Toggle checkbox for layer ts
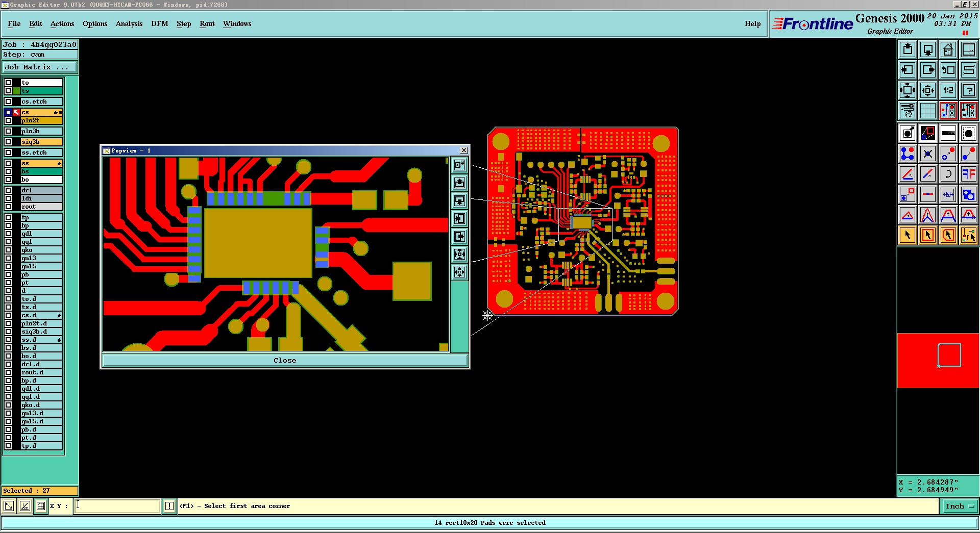The image size is (980, 533). click(x=8, y=91)
